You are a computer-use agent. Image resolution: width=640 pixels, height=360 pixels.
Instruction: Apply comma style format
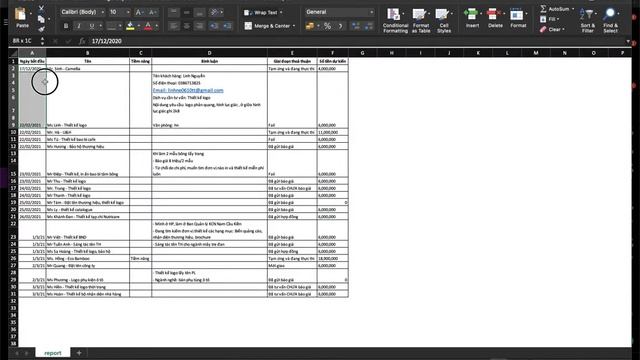tap(340, 26)
